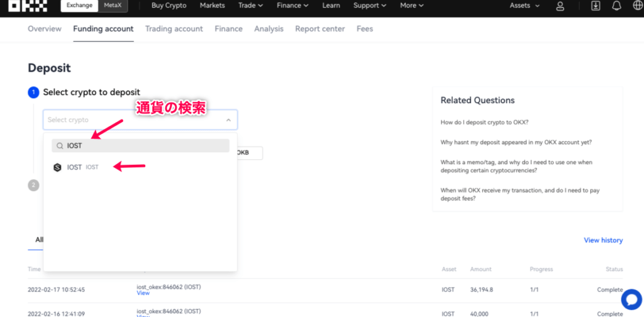Open the support chat bubble
The image size is (644, 317).
tap(631, 300)
